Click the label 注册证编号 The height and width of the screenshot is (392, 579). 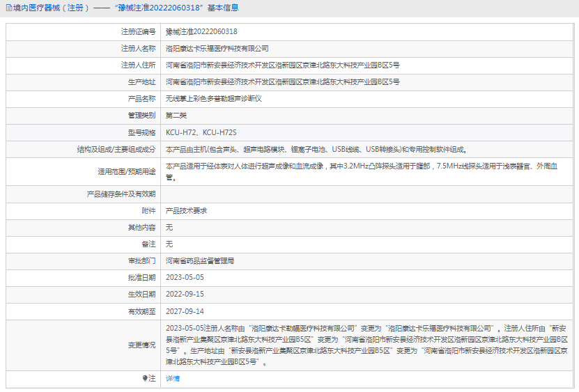coord(138,32)
